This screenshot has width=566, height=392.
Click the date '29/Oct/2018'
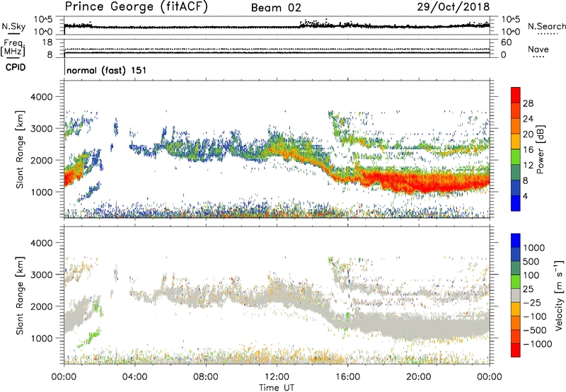coord(454,7)
